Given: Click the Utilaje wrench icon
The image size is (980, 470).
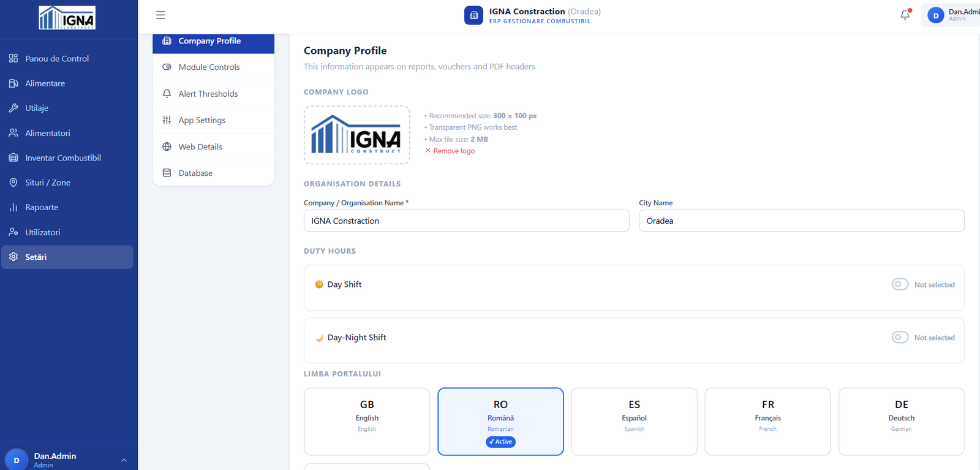Looking at the screenshot, I should 13,108.
